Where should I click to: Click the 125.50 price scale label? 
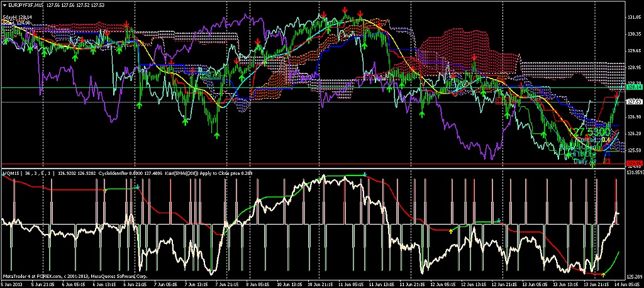634,150
